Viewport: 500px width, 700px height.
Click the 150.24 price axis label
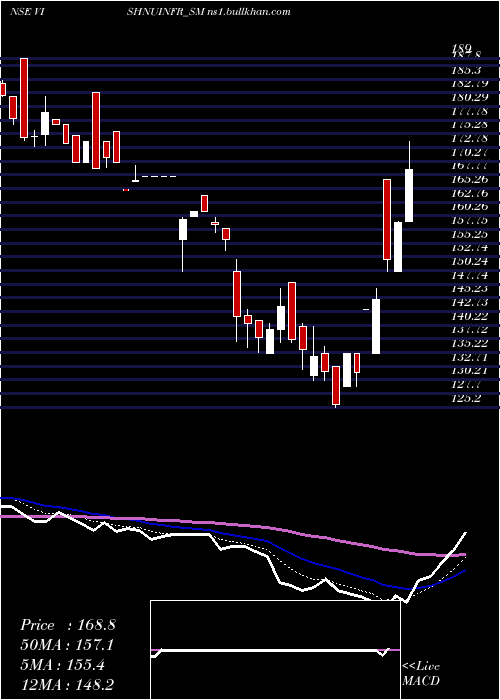(469, 262)
